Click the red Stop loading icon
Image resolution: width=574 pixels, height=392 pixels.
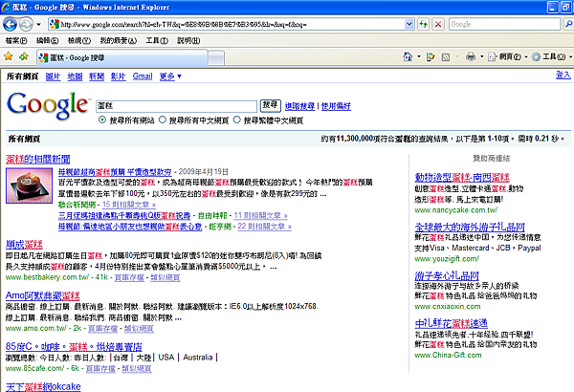coord(438,25)
